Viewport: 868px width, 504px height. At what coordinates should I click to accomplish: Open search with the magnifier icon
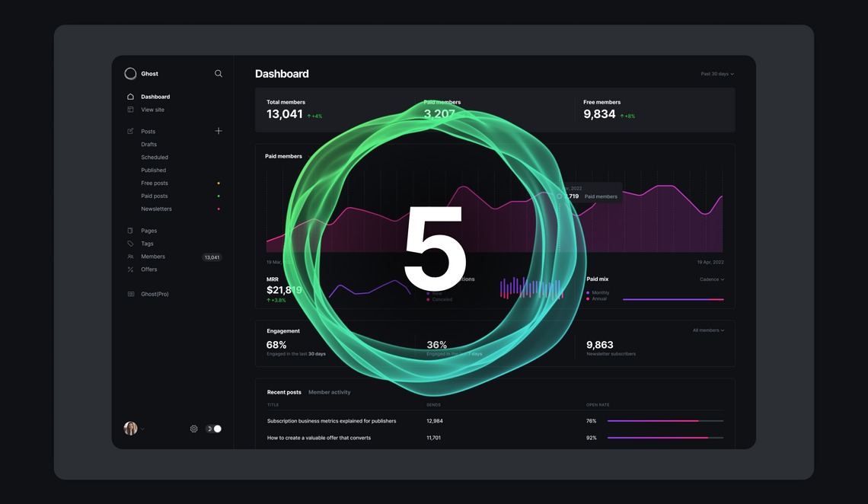219,73
